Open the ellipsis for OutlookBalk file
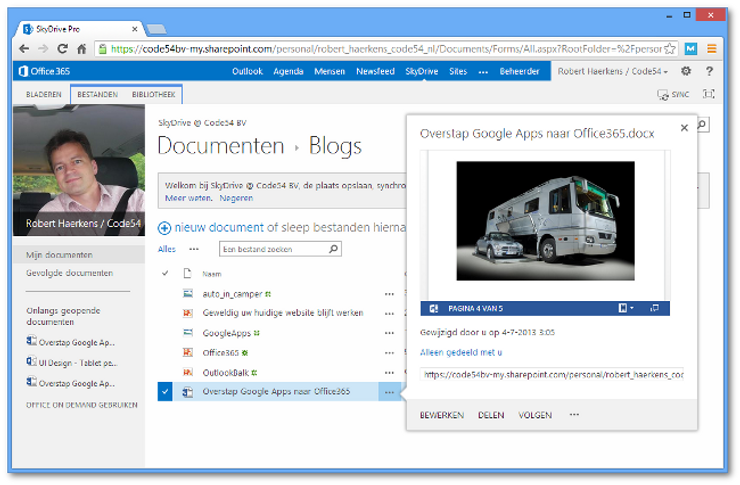 click(389, 373)
